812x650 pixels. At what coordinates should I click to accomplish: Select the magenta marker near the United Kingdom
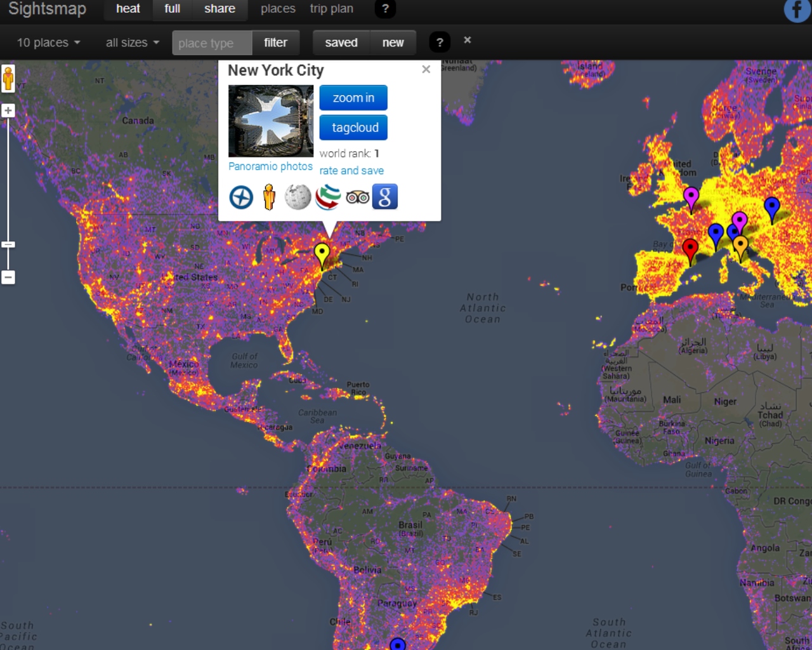point(691,197)
